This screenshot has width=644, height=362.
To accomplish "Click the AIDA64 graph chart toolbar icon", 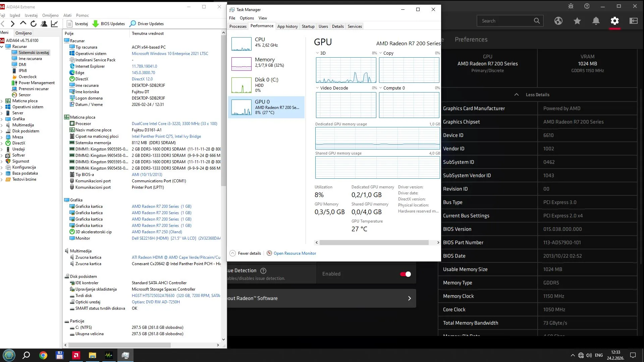I will coord(54,23).
